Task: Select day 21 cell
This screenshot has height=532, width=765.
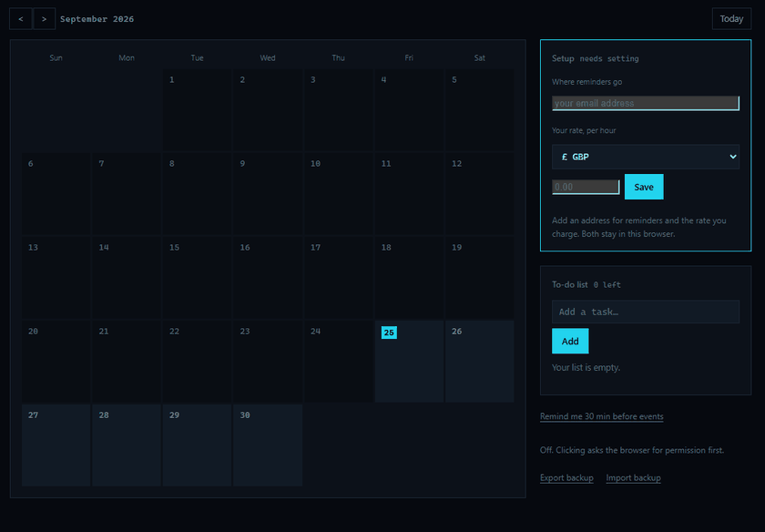Action: point(127,361)
